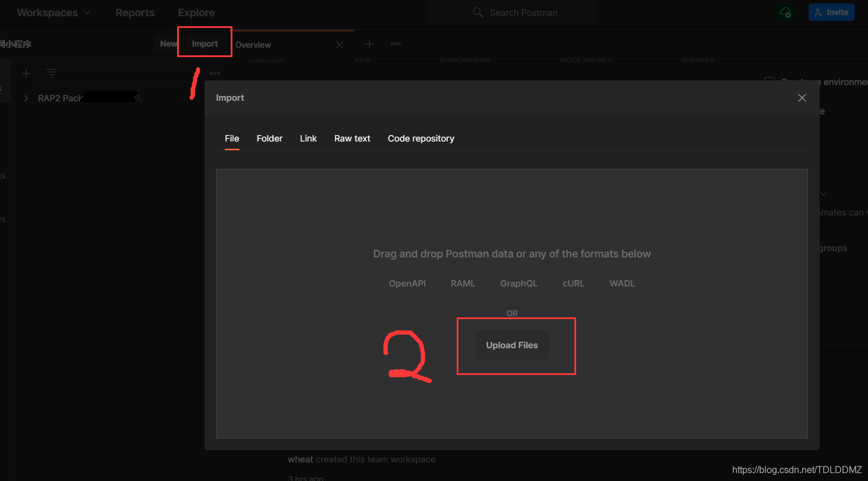Click the Upload Files button

tap(512, 345)
